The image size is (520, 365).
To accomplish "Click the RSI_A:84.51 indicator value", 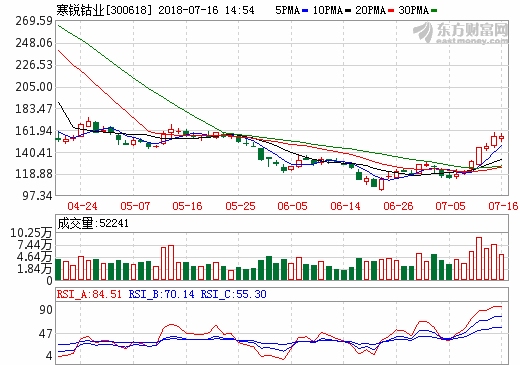I will tap(89, 294).
